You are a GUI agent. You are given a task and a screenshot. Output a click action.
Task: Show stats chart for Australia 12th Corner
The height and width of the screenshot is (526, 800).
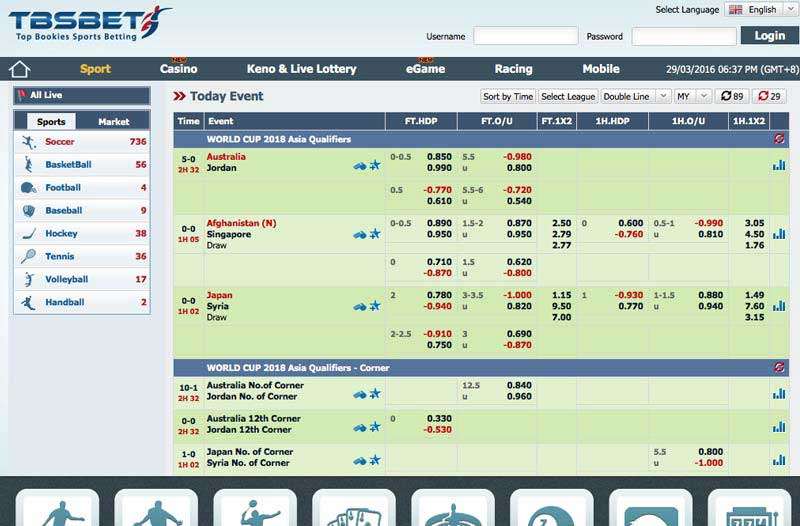779,427
